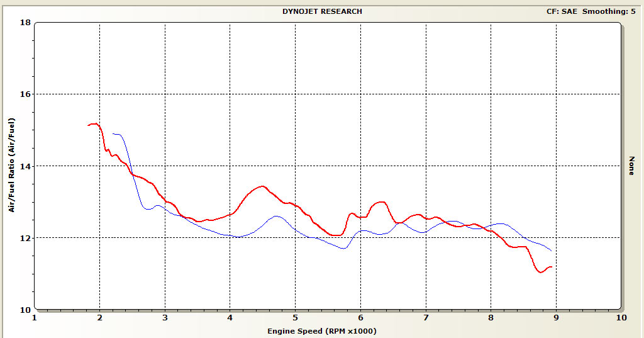Click the starting point of the blue curve
Screen dimensions: 644x338
(113, 133)
